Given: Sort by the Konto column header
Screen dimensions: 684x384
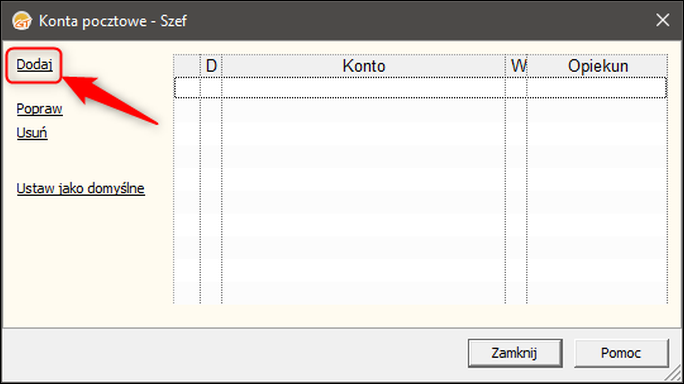Looking at the screenshot, I should pos(363,66).
